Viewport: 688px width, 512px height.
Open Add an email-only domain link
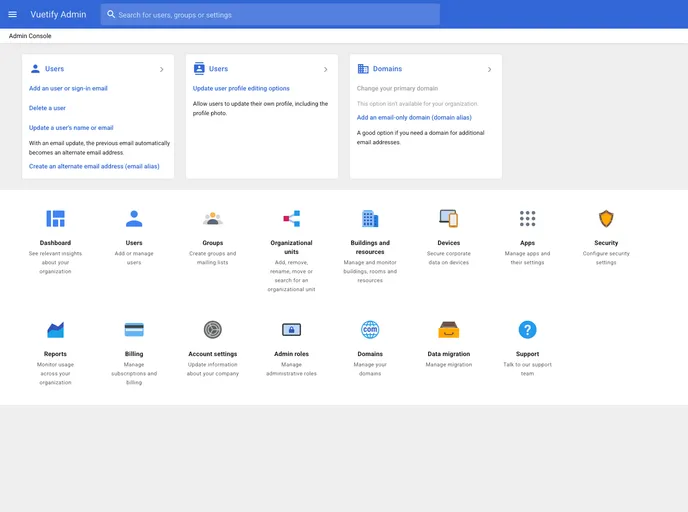click(414, 118)
